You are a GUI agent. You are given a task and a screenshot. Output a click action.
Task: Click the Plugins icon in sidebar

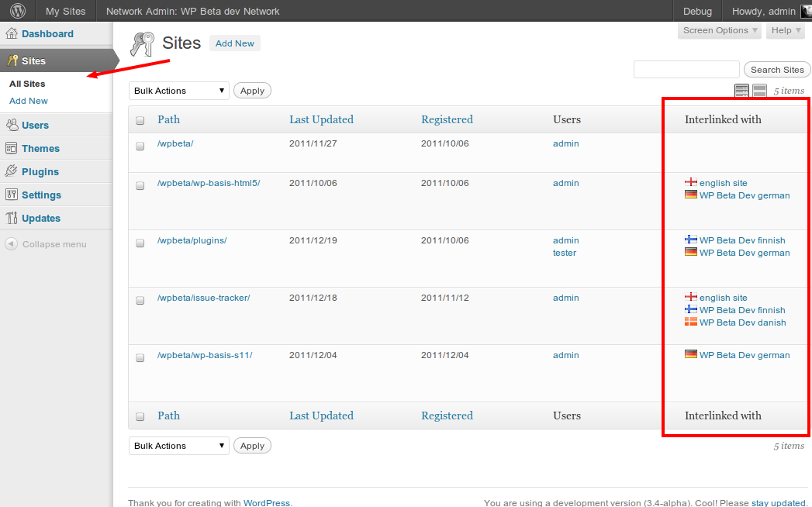point(12,171)
